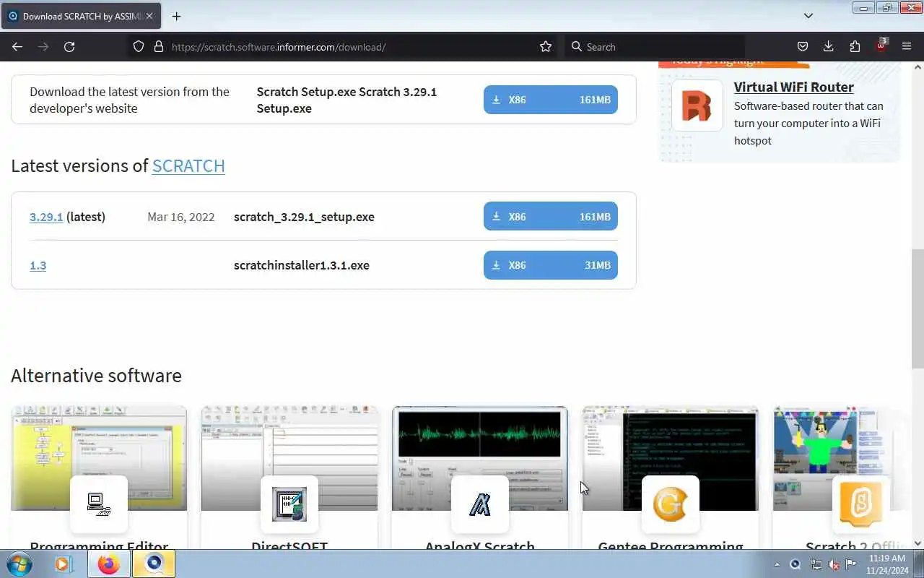924x578 pixels.
Task: Show hidden system tray icons
Action: (x=777, y=564)
